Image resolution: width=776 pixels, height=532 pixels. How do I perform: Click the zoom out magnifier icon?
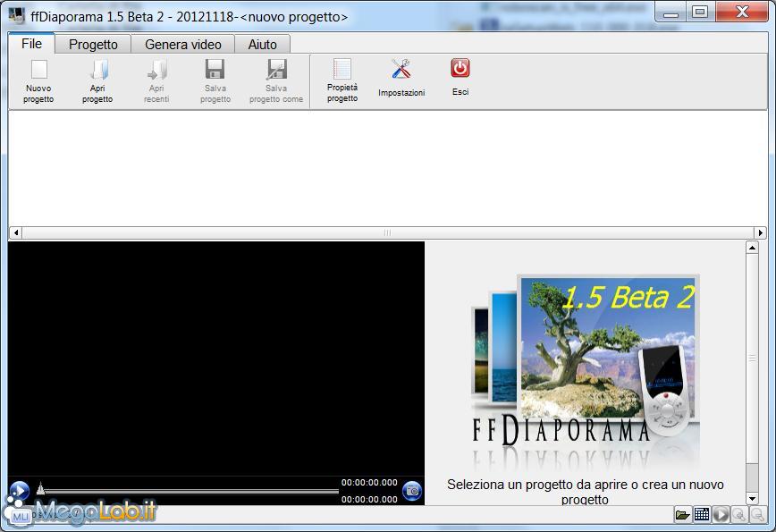pos(758,514)
